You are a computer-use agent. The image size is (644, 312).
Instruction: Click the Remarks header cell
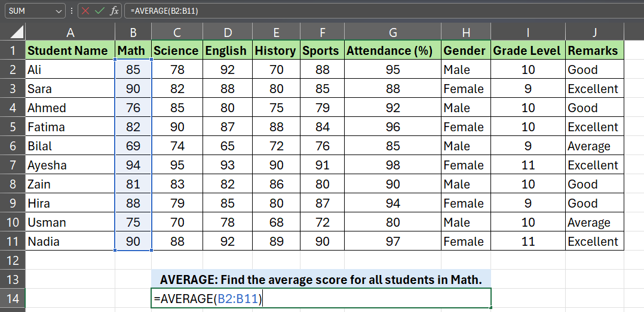594,51
